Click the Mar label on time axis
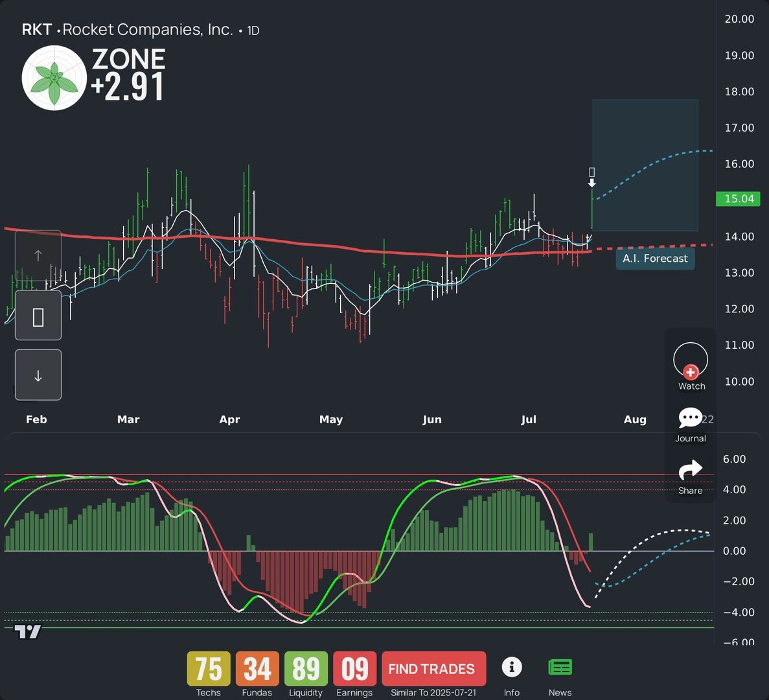 click(128, 419)
